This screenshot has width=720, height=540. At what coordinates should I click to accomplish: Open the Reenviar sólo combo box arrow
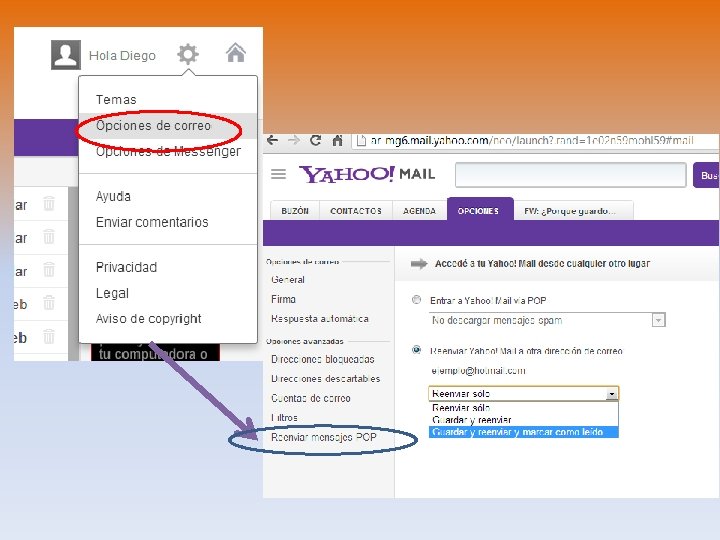[x=612, y=394]
